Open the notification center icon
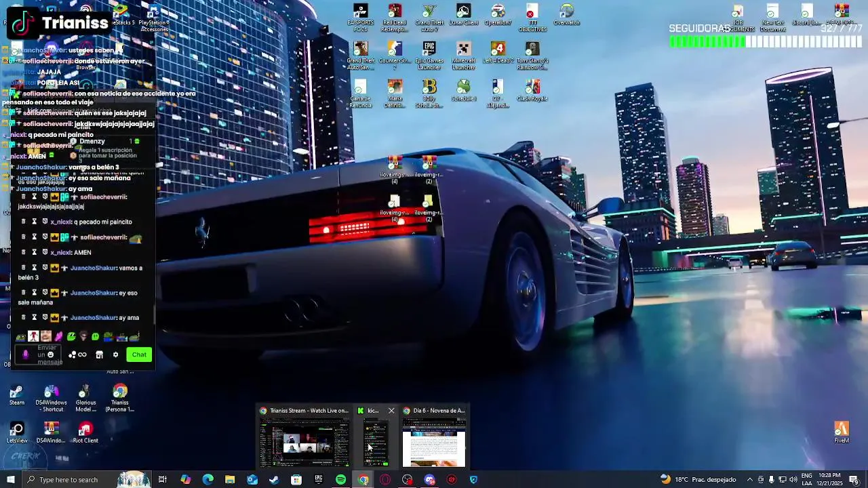 854,480
